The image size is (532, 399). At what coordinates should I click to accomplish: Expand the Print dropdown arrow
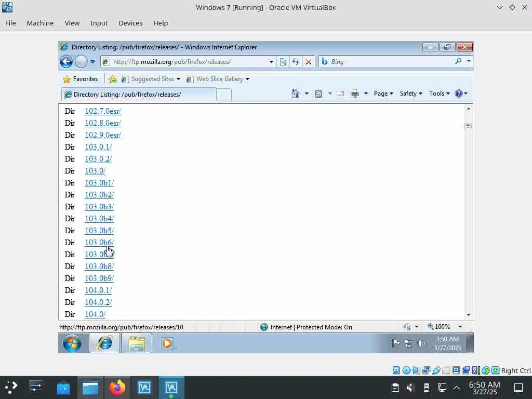pyautogui.click(x=366, y=94)
